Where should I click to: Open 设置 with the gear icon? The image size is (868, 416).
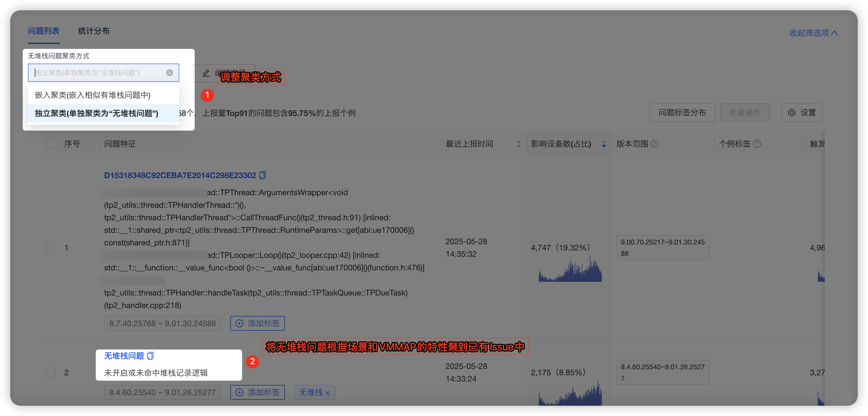802,112
